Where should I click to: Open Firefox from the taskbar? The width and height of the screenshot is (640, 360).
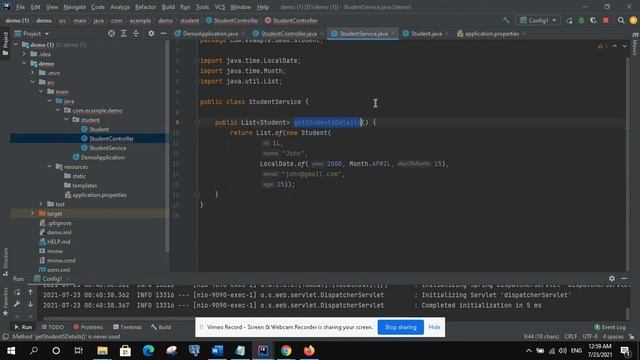pyautogui.click(x=309, y=351)
